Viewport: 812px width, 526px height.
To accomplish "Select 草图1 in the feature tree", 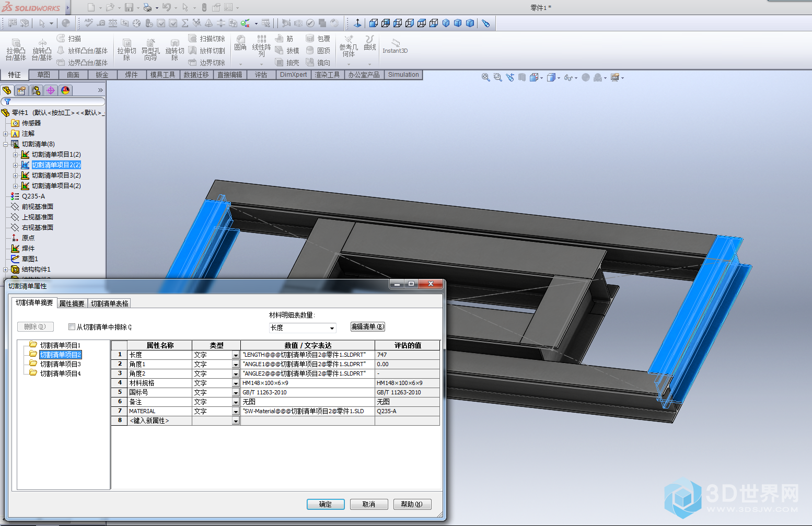I will 29,259.
